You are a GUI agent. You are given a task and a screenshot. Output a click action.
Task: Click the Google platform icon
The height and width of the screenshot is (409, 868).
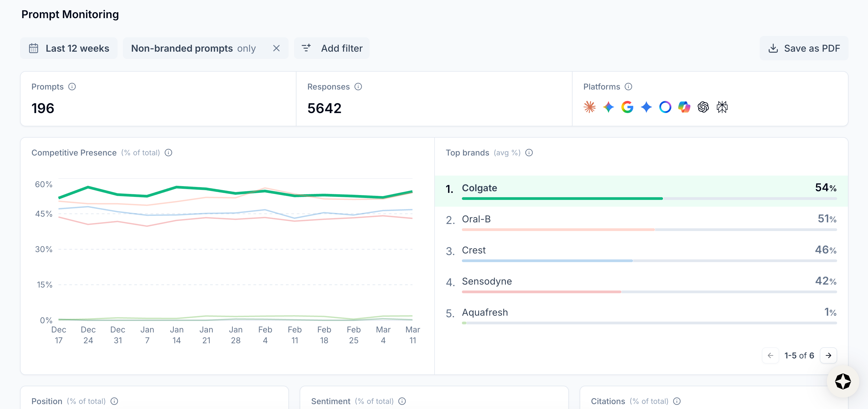click(x=627, y=107)
